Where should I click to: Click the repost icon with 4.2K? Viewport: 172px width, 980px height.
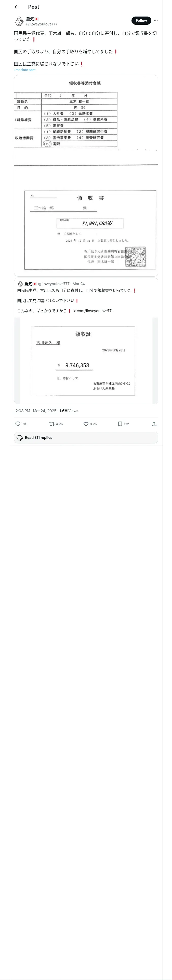52,423
